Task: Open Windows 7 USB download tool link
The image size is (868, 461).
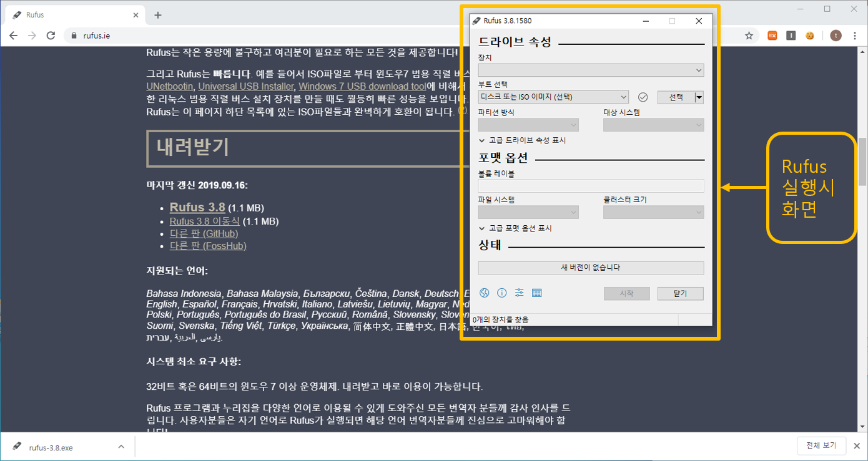Action: pos(362,86)
